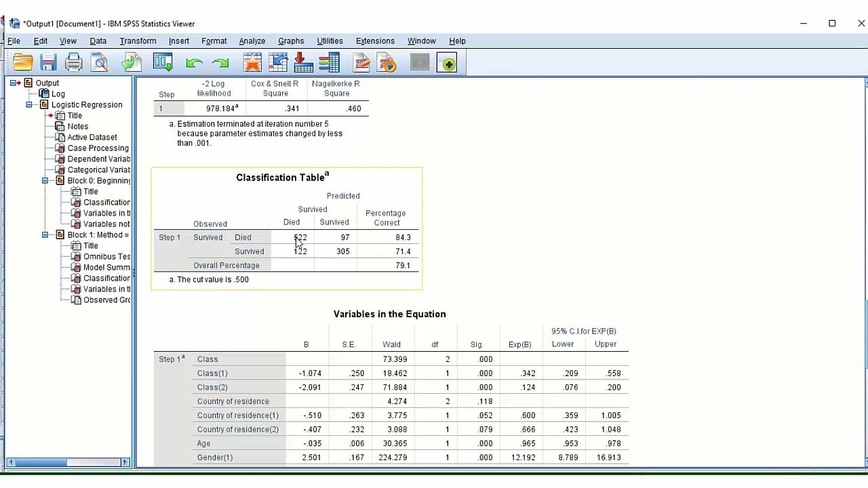This screenshot has width=868, height=488.
Task: Export the output using the green arrow icon
Action: [131, 63]
